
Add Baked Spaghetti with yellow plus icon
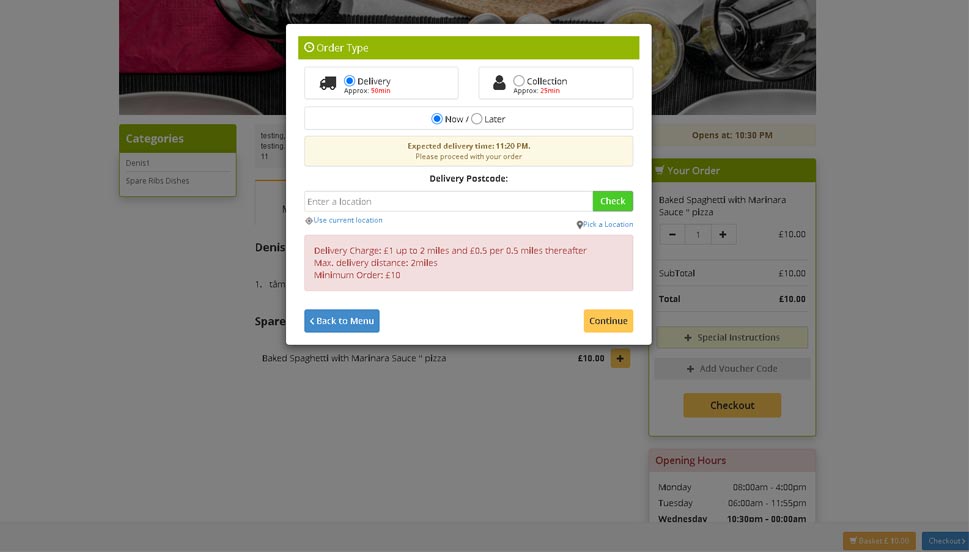pyautogui.click(x=620, y=358)
